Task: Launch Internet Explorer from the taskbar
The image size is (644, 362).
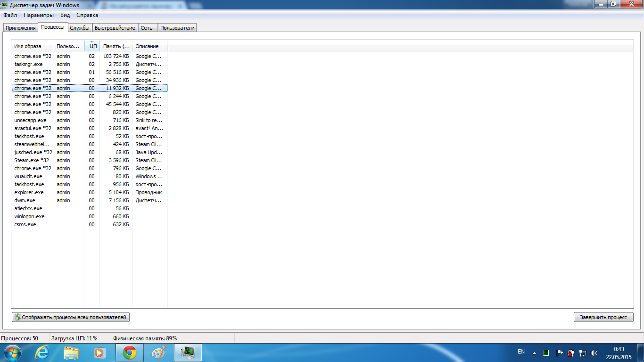Action: tap(42, 353)
